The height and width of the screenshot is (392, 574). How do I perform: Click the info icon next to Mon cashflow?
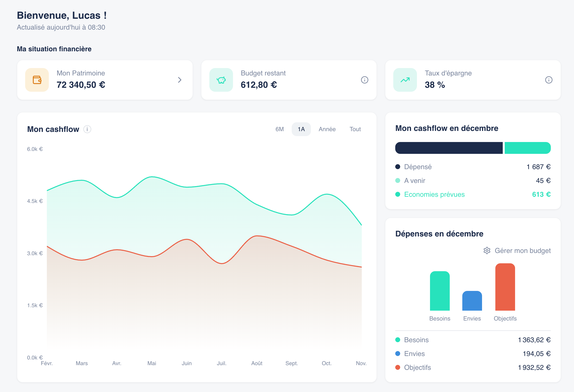click(x=88, y=129)
